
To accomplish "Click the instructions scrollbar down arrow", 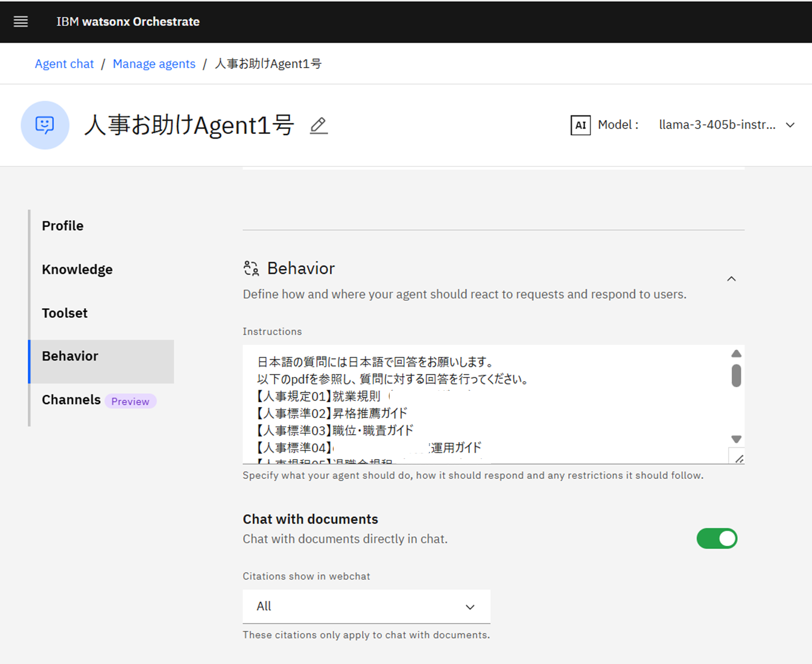I will tap(736, 439).
